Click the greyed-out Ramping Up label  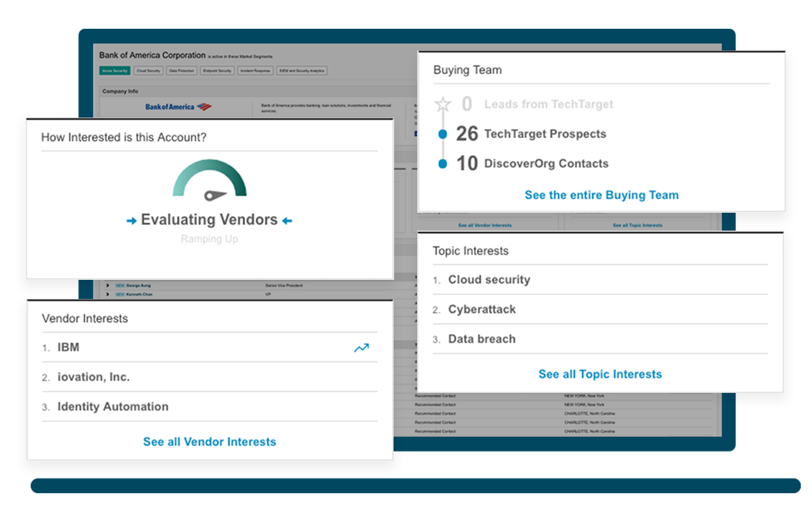click(x=210, y=239)
